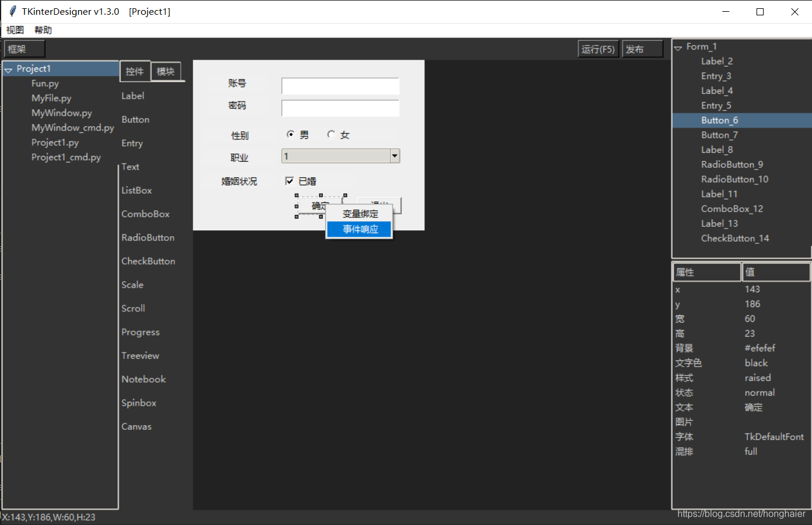Open the 帮助 menu
812x525 pixels.
[x=43, y=30]
